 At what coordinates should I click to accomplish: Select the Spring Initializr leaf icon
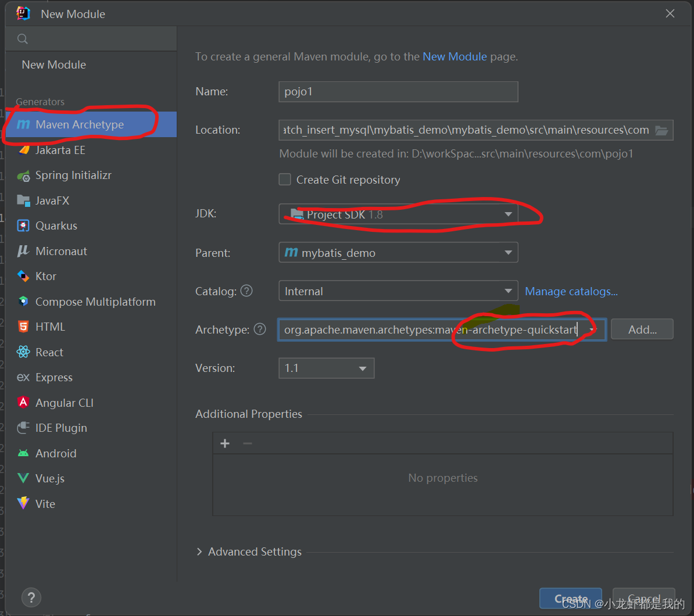tap(23, 176)
